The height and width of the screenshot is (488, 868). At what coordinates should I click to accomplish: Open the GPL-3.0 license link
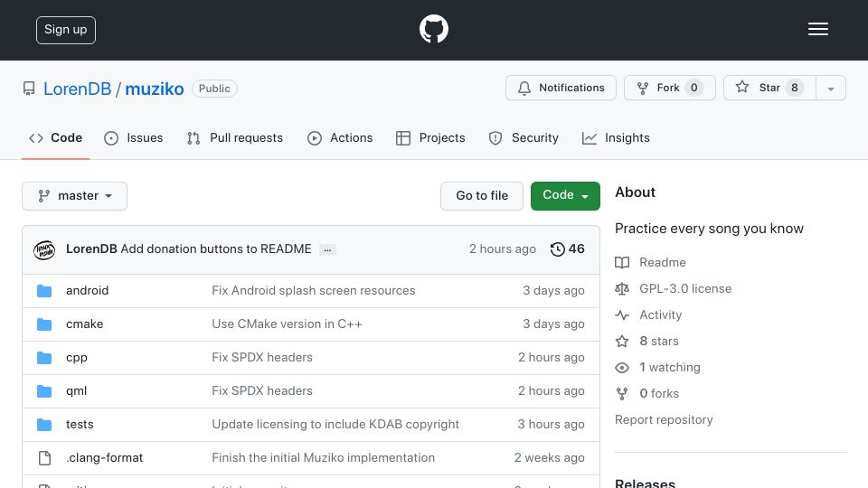click(685, 289)
